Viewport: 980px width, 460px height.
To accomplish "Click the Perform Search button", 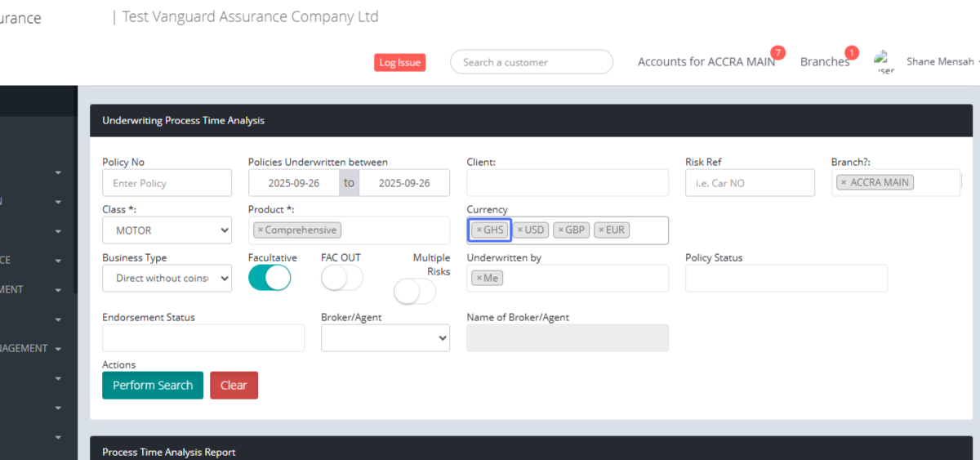I will point(153,386).
